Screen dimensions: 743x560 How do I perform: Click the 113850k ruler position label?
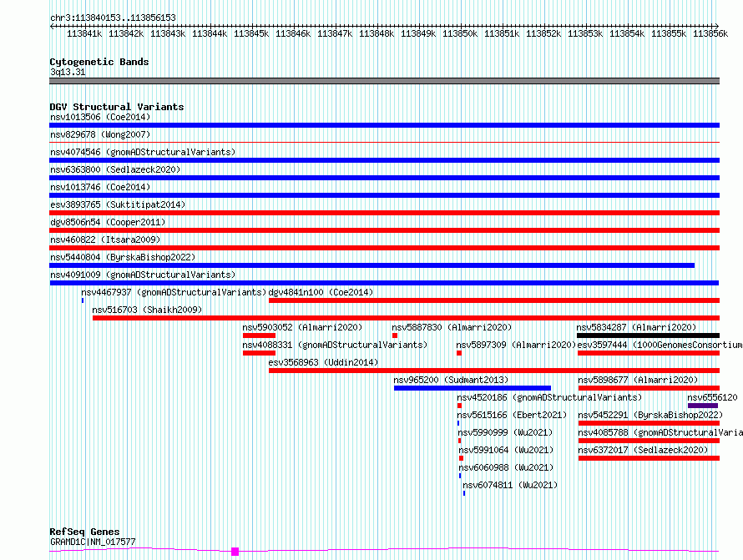click(460, 33)
